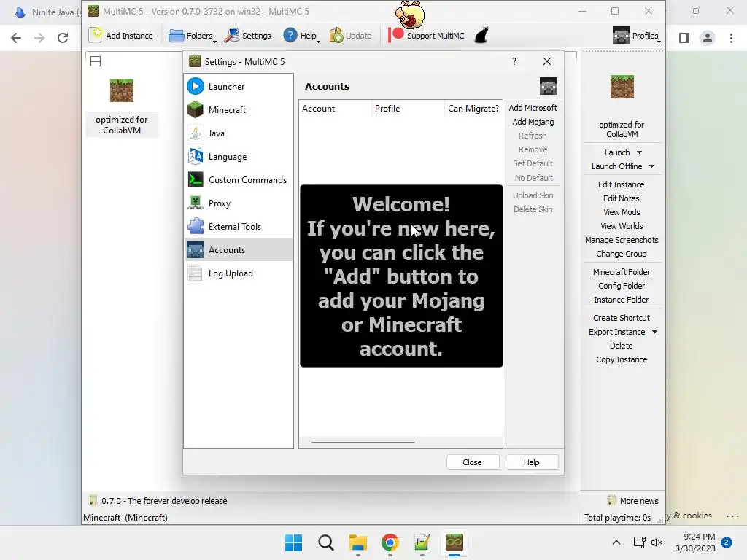
Task: Click the MultiMC taskbar icon
Action: coord(454,542)
